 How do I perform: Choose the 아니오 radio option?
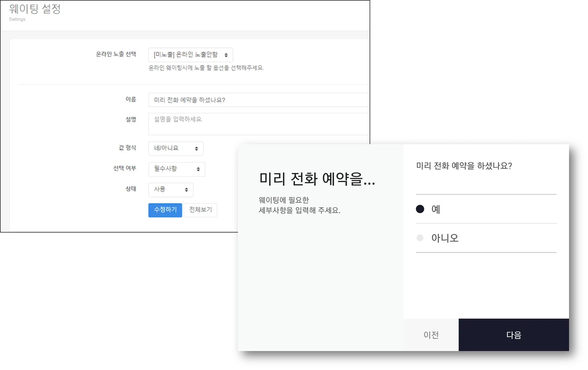[x=420, y=238]
